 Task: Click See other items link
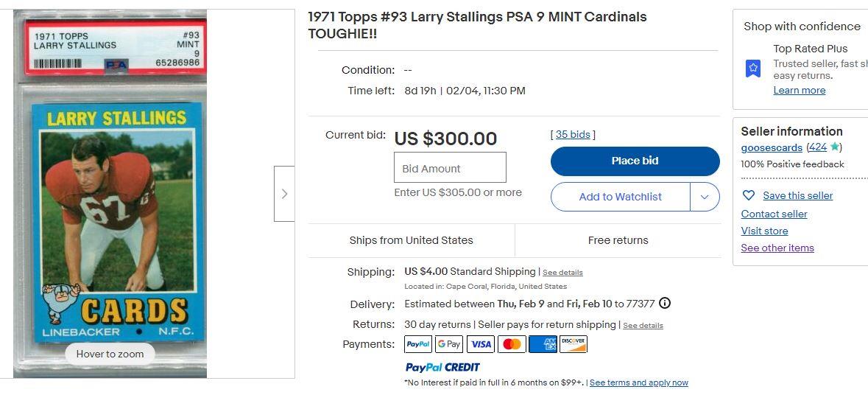pos(777,248)
